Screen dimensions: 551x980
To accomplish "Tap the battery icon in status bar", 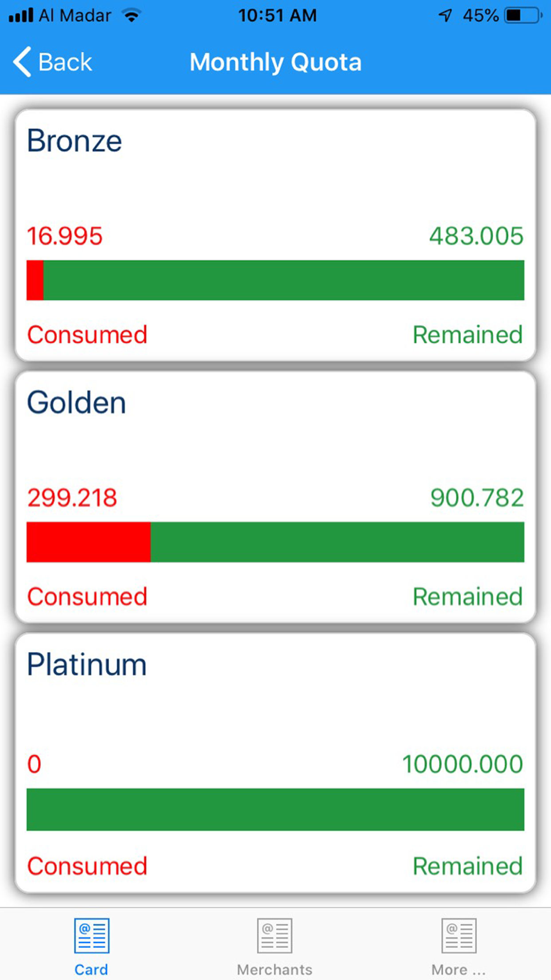I will (522, 15).
